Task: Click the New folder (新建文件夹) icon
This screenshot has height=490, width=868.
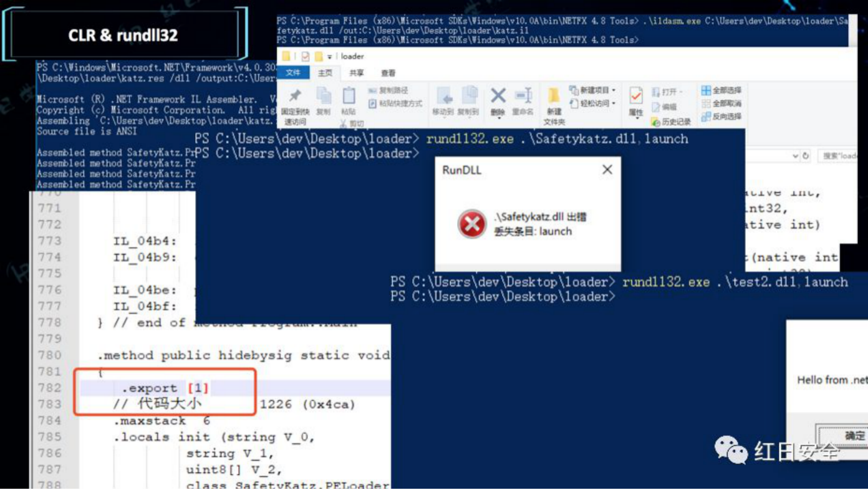Action: (x=554, y=95)
